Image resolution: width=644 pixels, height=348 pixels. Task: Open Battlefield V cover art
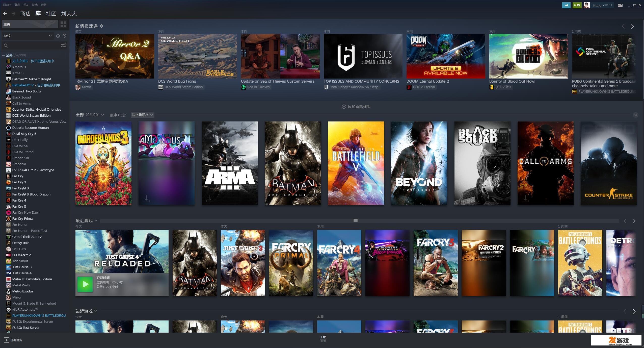click(x=356, y=163)
